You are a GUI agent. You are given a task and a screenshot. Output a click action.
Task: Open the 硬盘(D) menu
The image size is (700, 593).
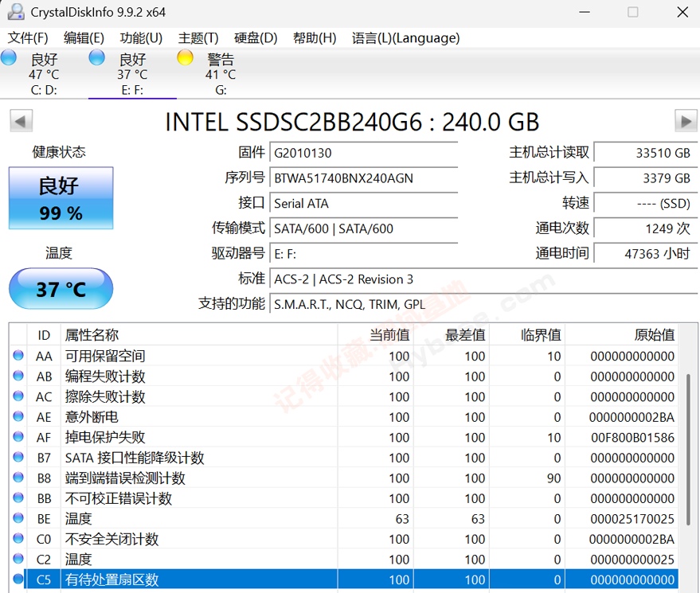256,38
